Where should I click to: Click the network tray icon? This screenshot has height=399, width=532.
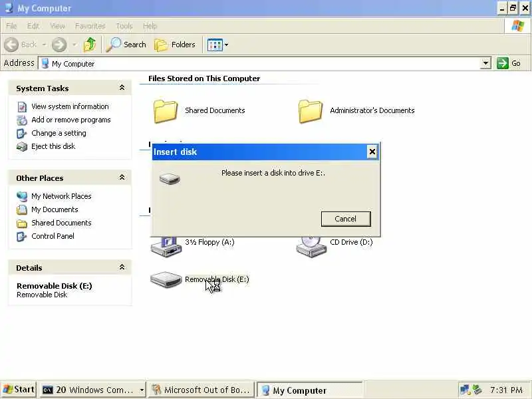click(465, 390)
